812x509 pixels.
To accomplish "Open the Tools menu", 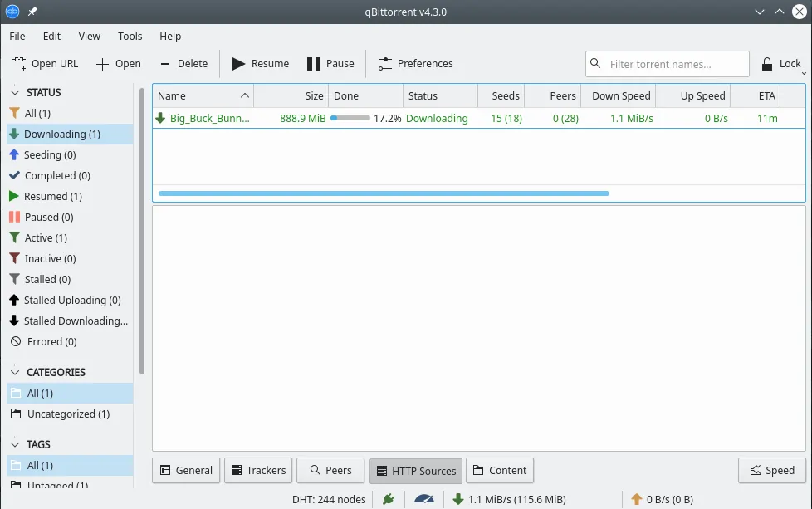I will (x=130, y=37).
